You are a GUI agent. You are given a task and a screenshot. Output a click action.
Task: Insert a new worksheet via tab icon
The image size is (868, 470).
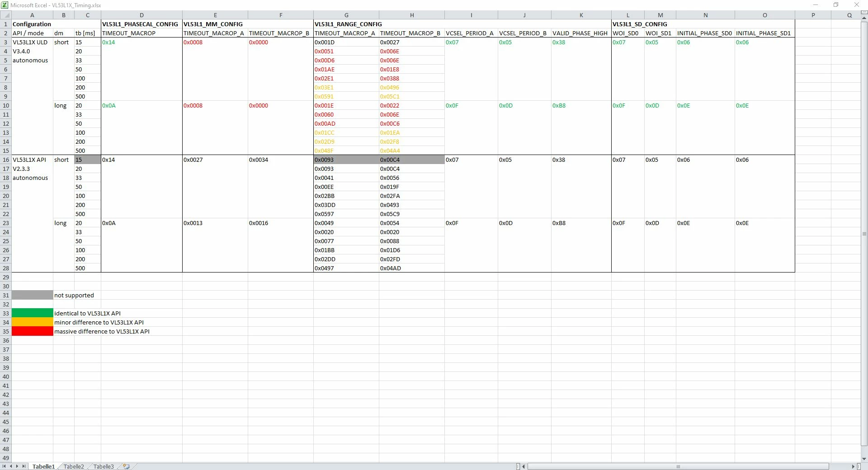(x=126, y=466)
